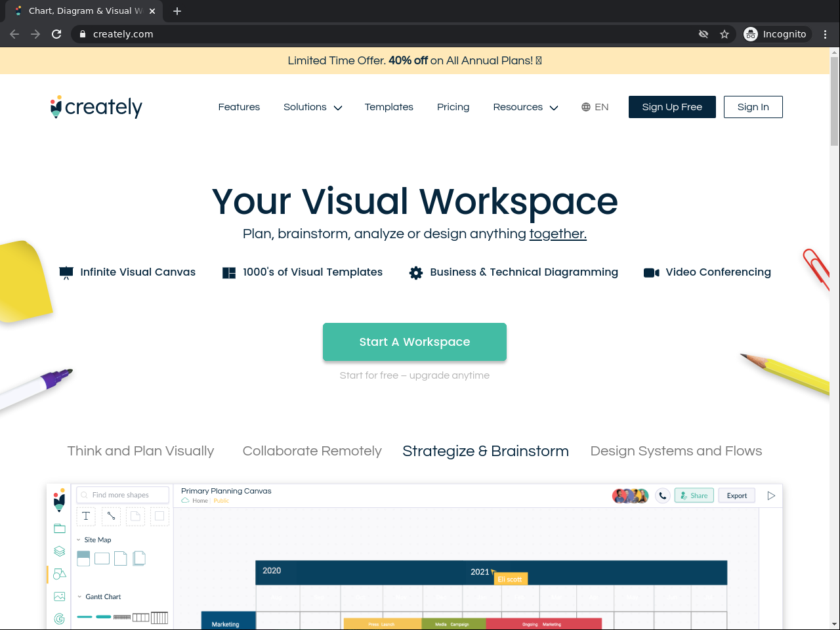
Task: Click the Home breadcrumb in the canvas preview
Action: (200, 501)
